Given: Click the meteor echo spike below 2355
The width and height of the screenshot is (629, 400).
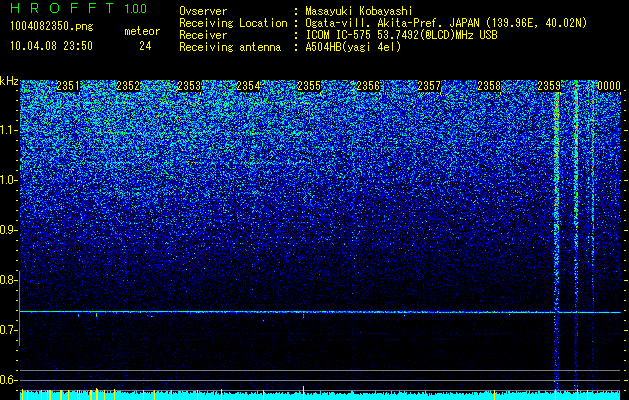Looking at the screenshot, I should (303, 315).
